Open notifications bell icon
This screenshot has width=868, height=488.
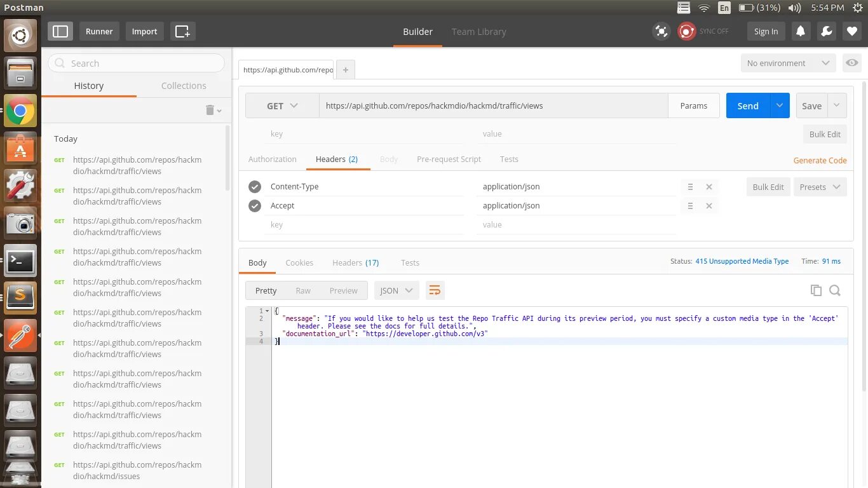[801, 31]
